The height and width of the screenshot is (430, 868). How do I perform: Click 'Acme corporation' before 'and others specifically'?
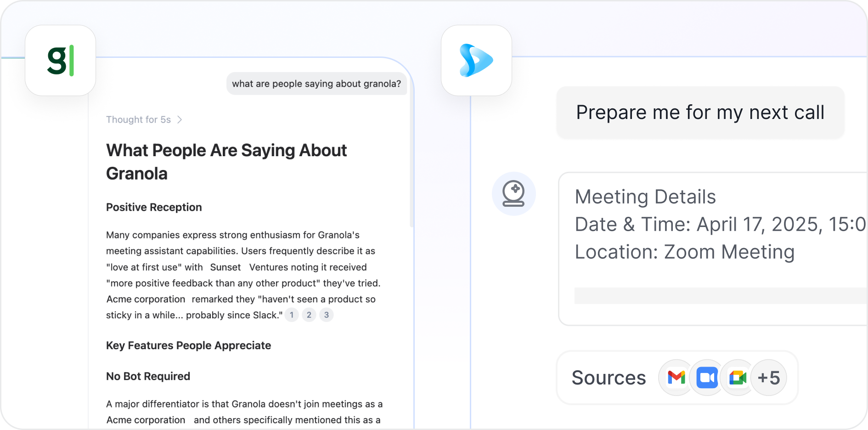[146, 420]
